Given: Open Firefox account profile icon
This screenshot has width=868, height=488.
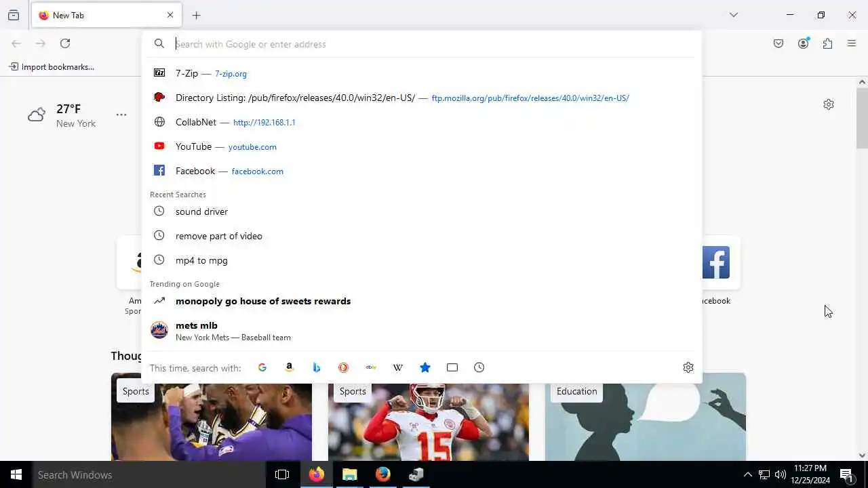Looking at the screenshot, I should click(804, 44).
